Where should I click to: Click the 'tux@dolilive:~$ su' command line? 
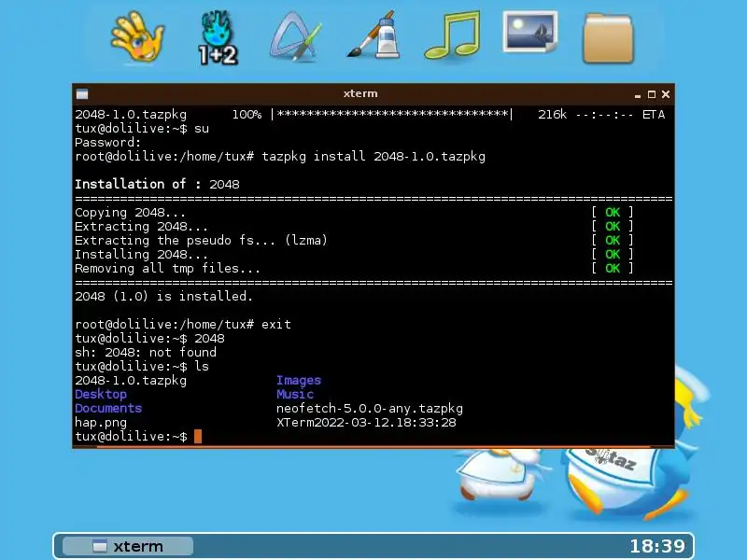(142, 129)
